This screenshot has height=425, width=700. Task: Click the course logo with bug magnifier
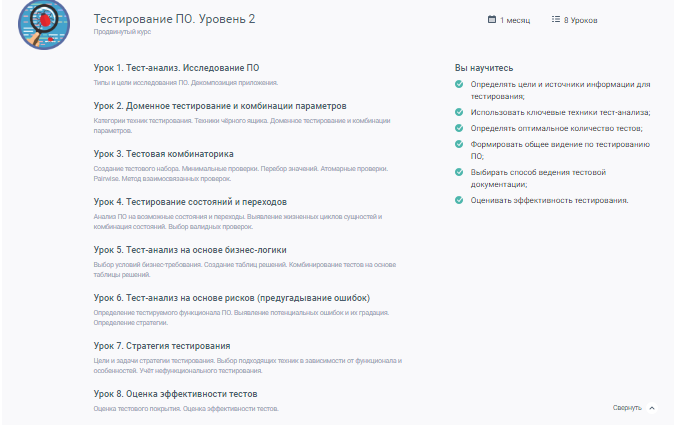tap(43, 23)
